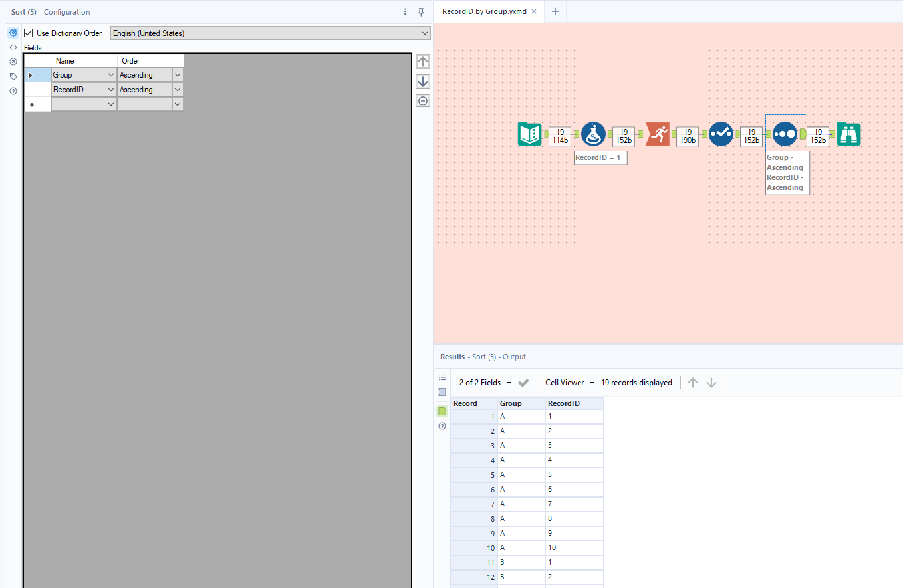Click the annotation tag icon in the sidebar
The width and height of the screenshot is (903, 588).
pyautogui.click(x=13, y=76)
